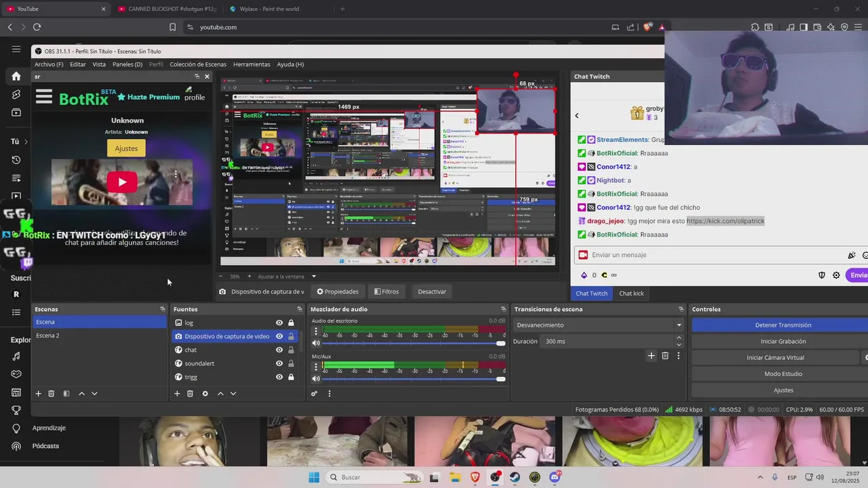This screenshot has width=868, height=488.
Task: Move selected scene up in Escenas panel
Action: pos(81,393)
